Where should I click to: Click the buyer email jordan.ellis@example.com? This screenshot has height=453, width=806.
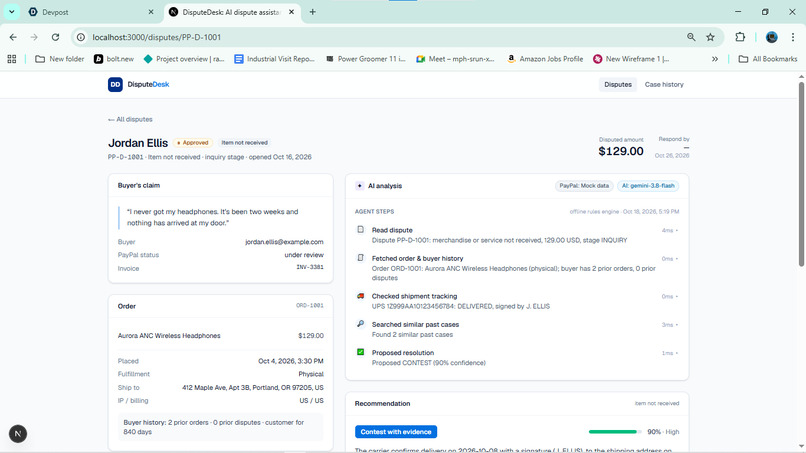pos(284,242)
